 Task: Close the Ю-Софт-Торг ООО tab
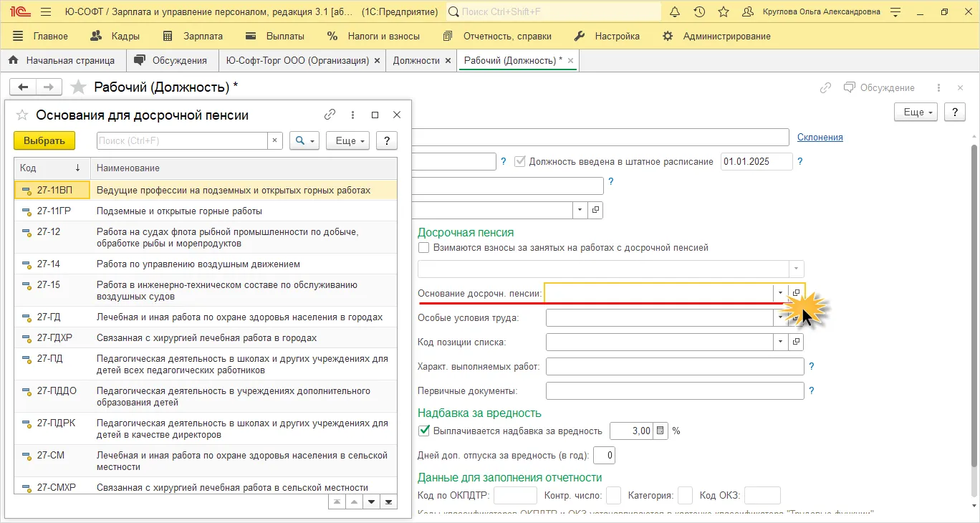pos(377,61)
